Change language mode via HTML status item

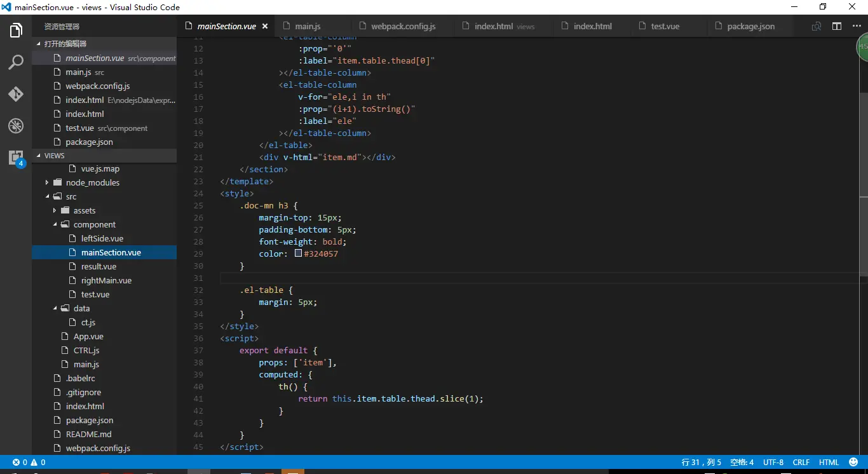829,463
